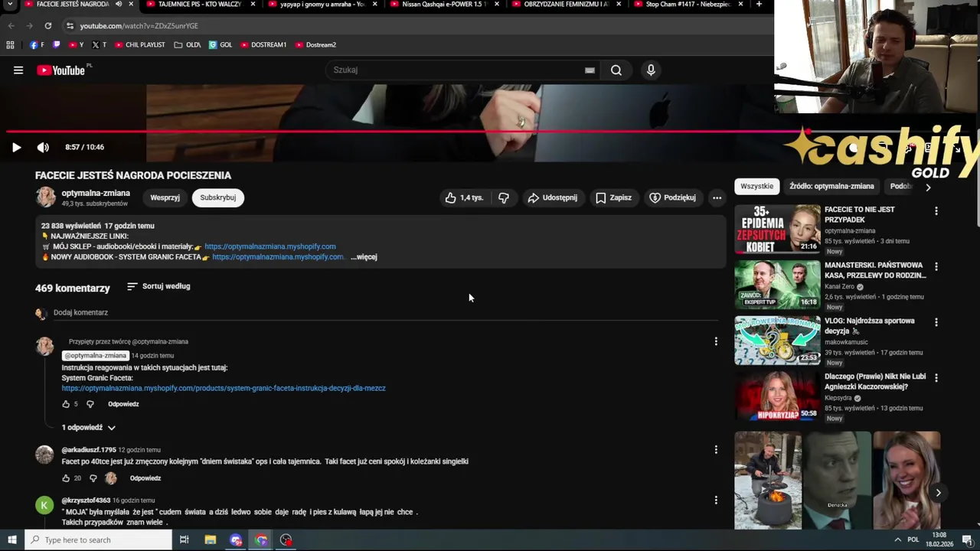
Task: Open the VLOG: Najdroższa sportowa decyzja title
Action: tap(870, 326)
